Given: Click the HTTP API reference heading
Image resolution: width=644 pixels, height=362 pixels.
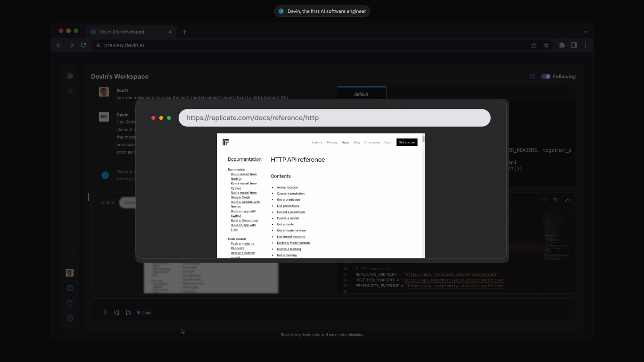Looking at the screenshot, I should [x=298, y=160].
